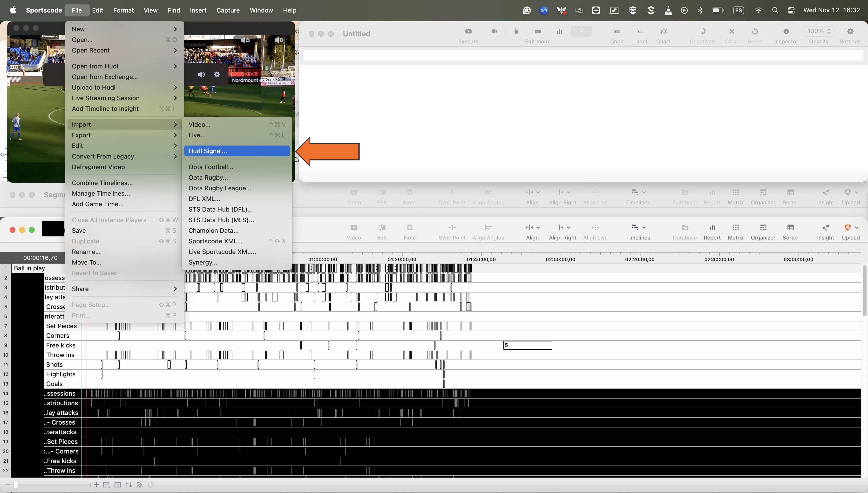Viewport: 868px width, 493px height.
Task: Open Matrix in the front timeline window
Action: pos(736,232)
